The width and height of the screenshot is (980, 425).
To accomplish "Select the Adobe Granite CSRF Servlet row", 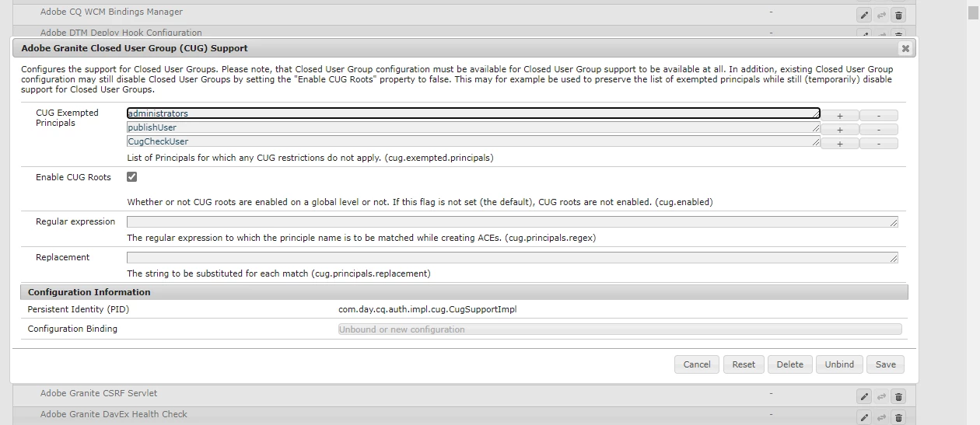I will pyautogui.click(x=464, y=395).
